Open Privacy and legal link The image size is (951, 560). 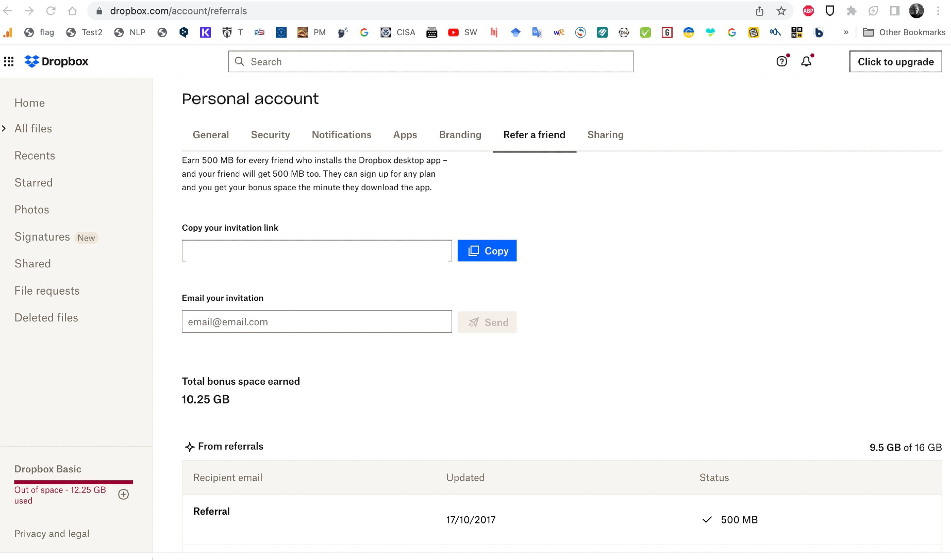coord(52,534)
